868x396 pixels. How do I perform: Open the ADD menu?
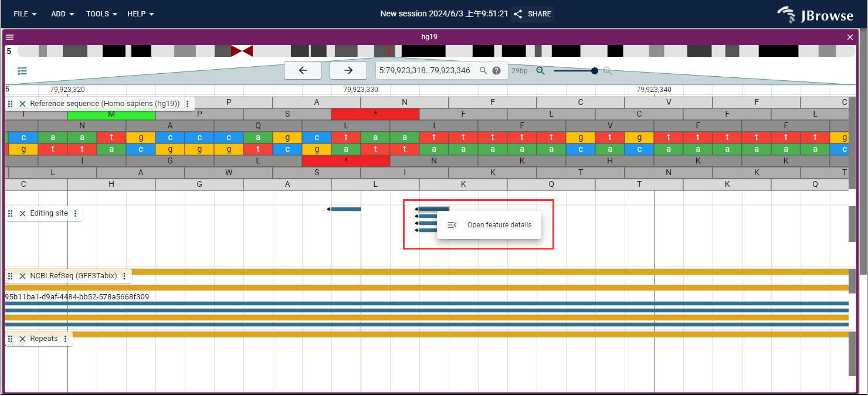(63, 14)
